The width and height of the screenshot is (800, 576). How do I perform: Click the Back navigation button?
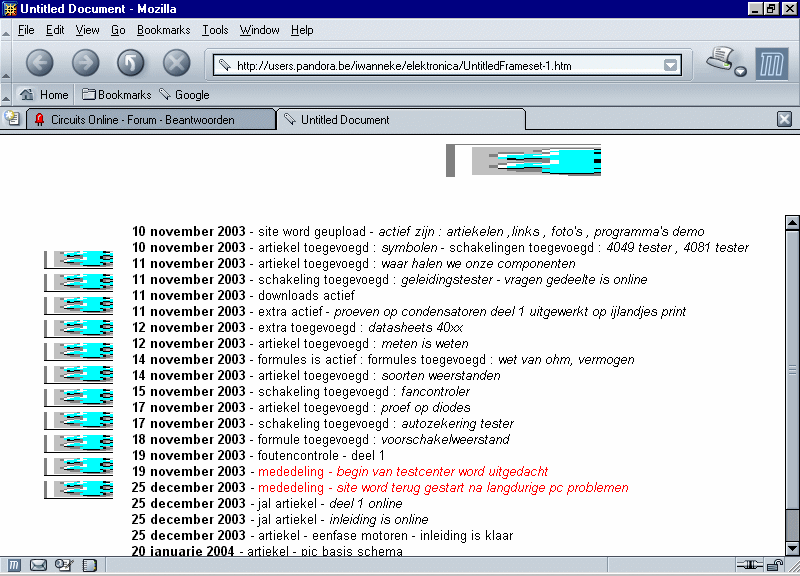pos(39,63)
